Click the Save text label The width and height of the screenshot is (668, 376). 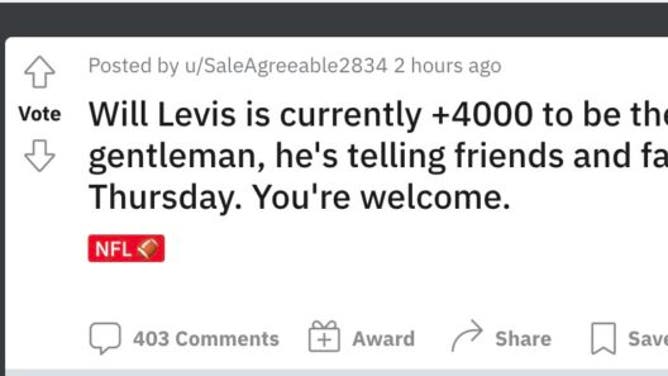click(648, 339)
